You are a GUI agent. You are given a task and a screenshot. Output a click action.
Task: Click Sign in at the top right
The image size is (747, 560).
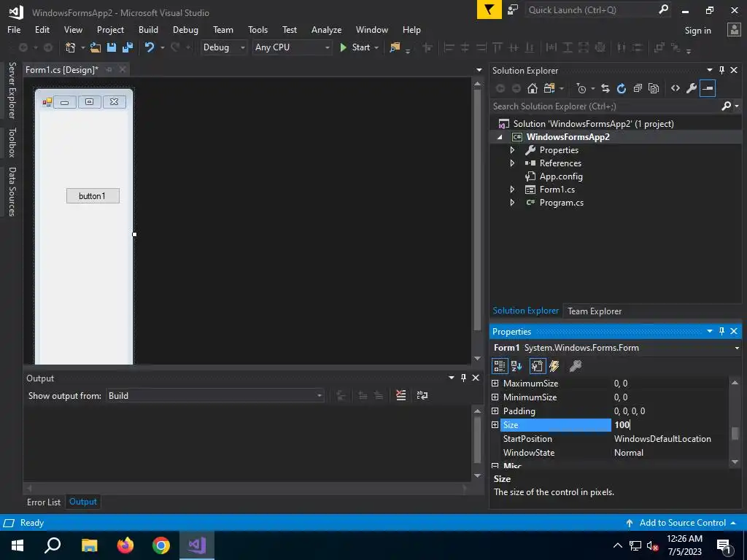click(697, 31)
